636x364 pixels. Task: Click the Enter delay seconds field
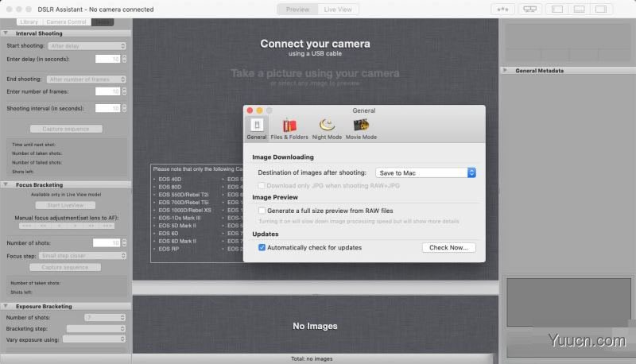tap(107, 59)
